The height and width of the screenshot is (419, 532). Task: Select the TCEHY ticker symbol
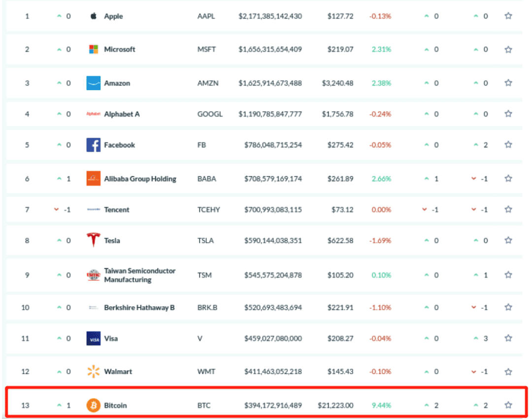(208, 210)
